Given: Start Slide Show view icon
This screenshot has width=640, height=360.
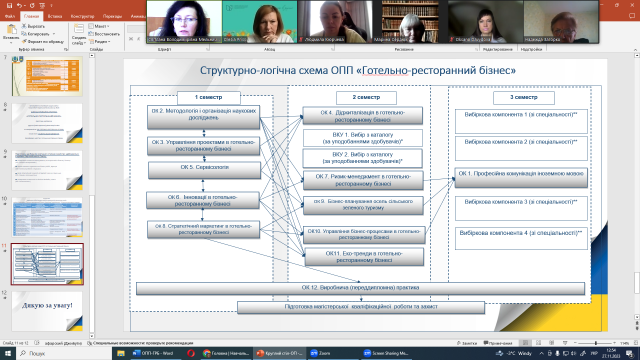Looking at the screenshot, I should click(x=565, y=343).
